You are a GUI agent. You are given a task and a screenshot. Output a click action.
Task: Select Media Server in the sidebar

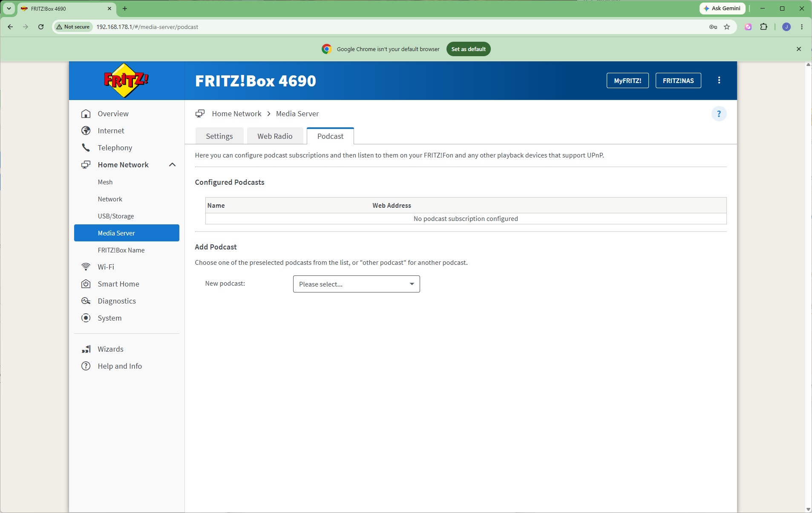127,233
